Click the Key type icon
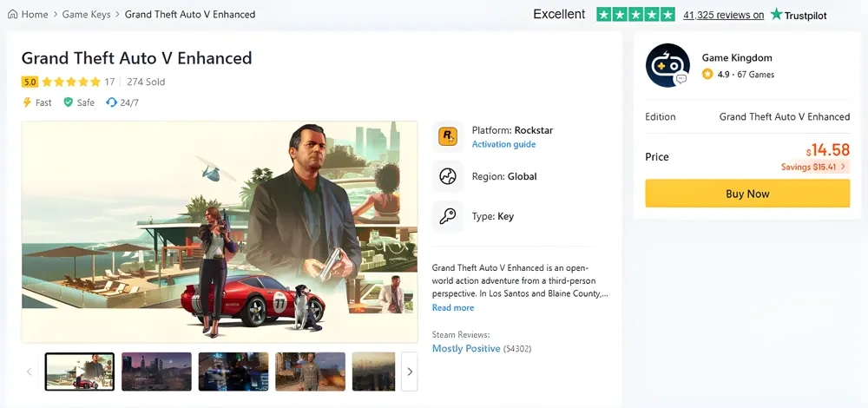The image size is (868, 408). click(x=448, y=216)
